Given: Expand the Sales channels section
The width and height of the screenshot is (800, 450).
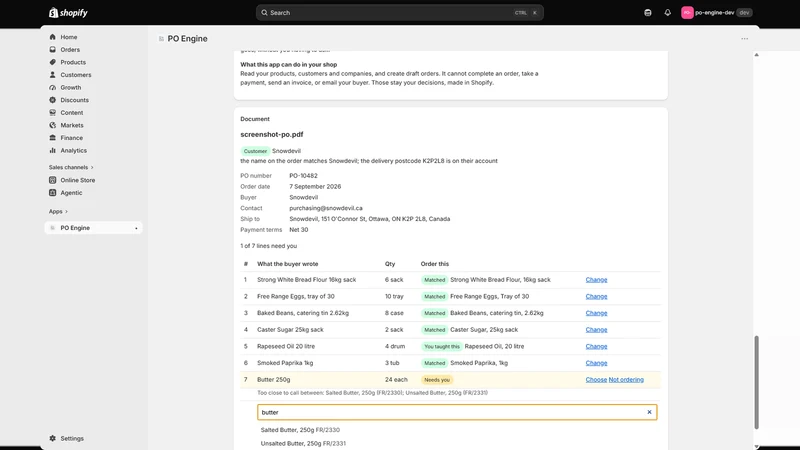Looking at the screenshot, I should click(x=71, y=167).
